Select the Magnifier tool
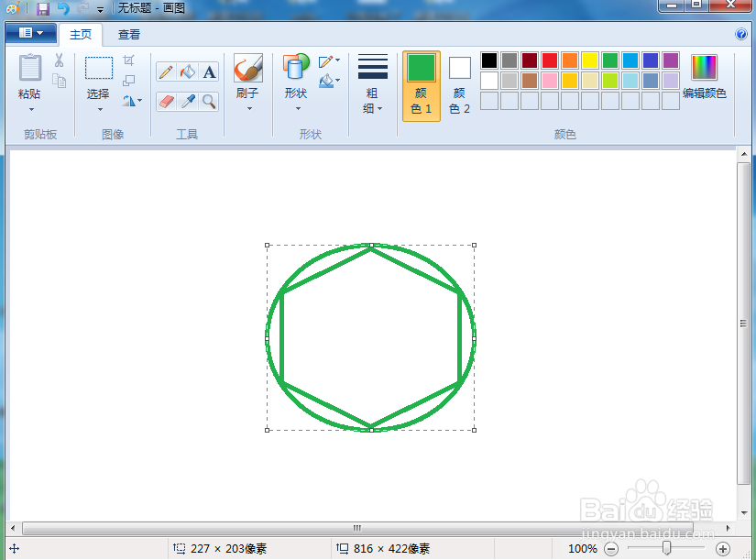The width and height of the screenshot is (756, 560). [209, 102]
